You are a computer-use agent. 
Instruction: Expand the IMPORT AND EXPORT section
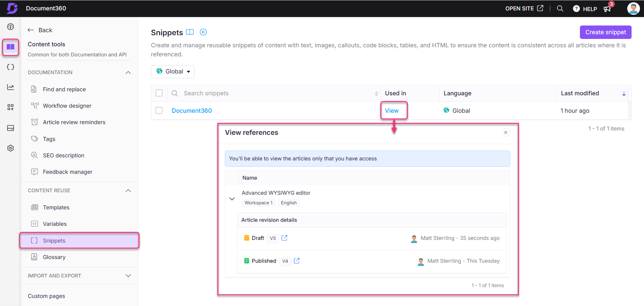tap(128, 275)
